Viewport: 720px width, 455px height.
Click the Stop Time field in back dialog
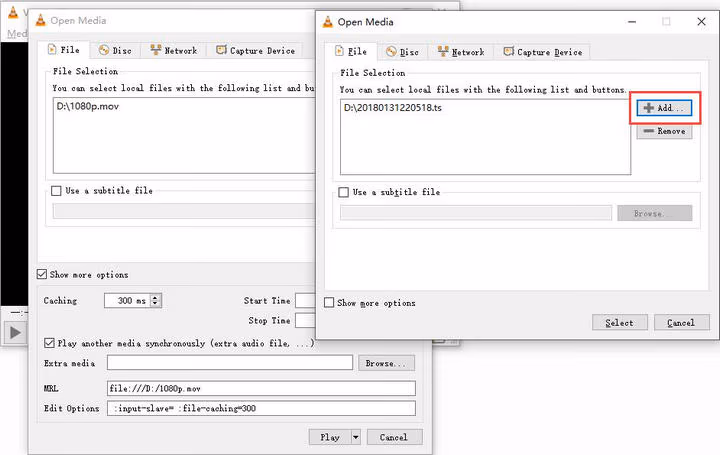pyautogui.click(x=305, y=320)
